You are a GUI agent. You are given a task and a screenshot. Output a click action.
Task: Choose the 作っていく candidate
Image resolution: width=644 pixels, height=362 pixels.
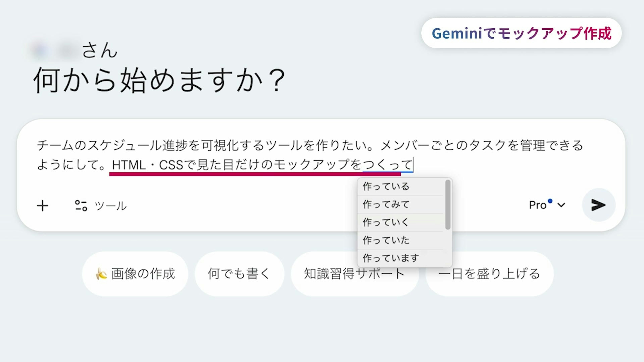click(386, 222)
